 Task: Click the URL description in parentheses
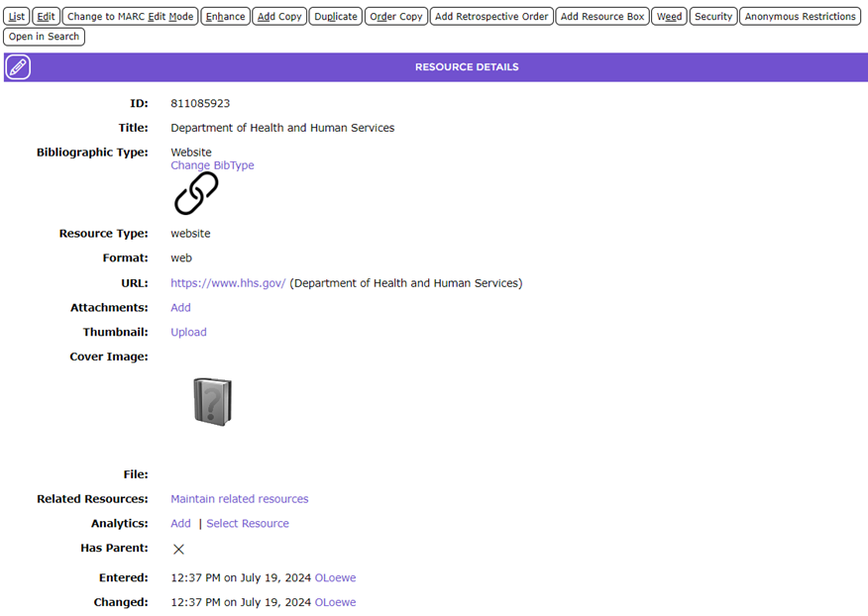[x=406, y=283]
